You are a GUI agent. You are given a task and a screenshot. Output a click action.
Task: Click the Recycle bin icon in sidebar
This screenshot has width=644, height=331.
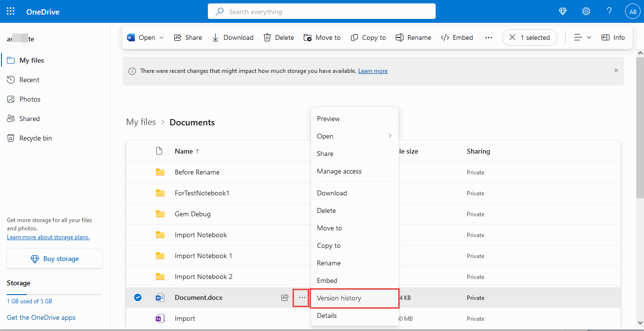coord(10,138)
